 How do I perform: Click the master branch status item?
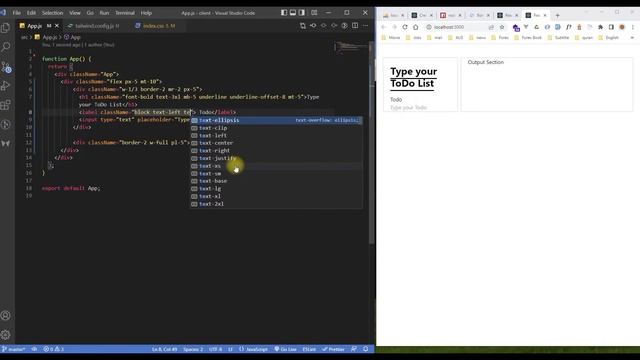click(x=14, y=349)
